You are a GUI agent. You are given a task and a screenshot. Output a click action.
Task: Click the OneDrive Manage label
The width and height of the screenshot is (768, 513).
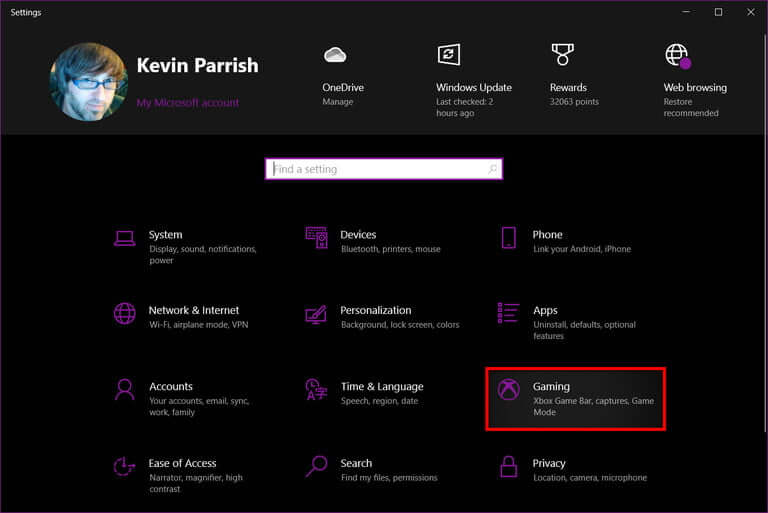[x=337, y=102]
